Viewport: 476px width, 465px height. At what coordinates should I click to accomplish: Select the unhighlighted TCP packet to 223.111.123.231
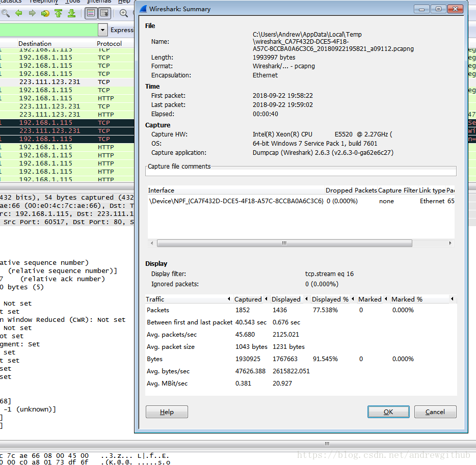67,82
